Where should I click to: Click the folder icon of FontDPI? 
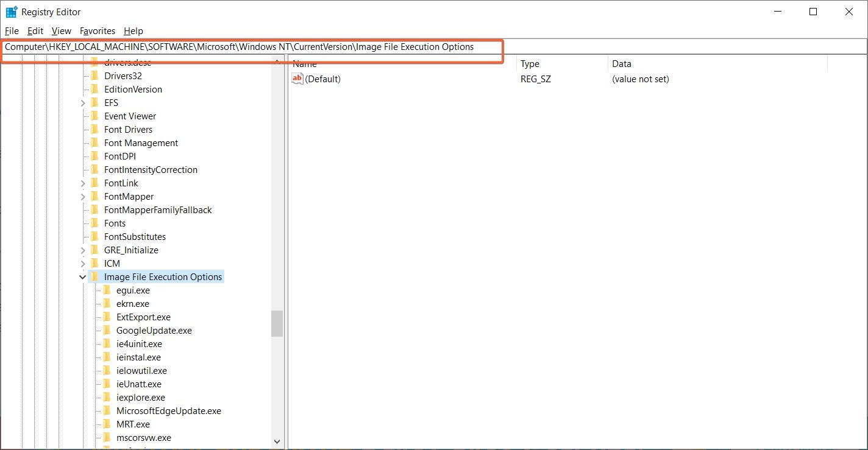[x=94, y=156]
